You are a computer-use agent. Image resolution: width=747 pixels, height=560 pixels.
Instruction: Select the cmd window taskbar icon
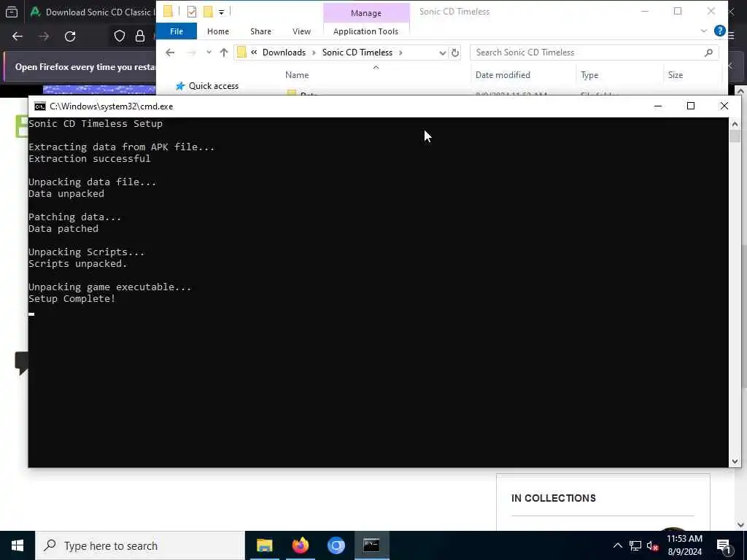371,545
